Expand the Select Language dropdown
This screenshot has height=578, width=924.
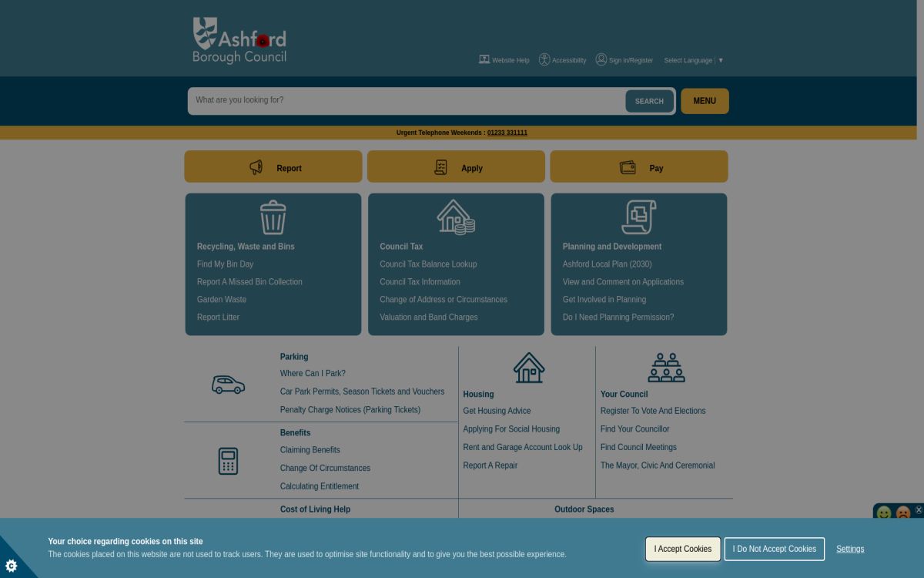[x=721, y=60]
